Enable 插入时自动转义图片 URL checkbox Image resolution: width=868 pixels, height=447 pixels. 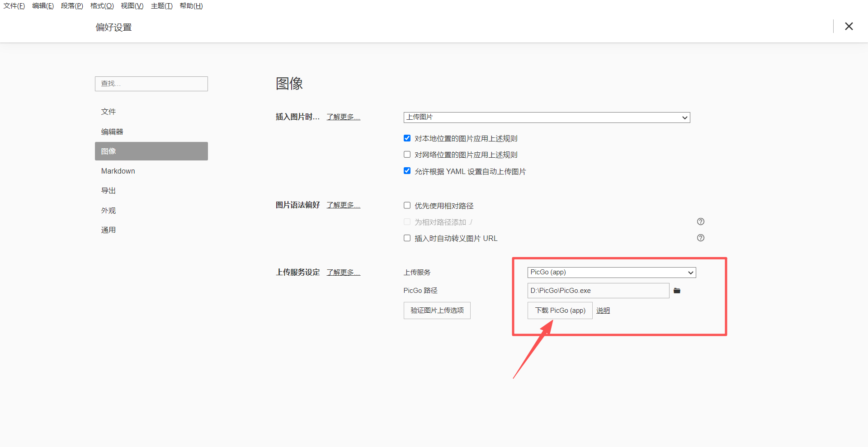[x=407, y=238]
